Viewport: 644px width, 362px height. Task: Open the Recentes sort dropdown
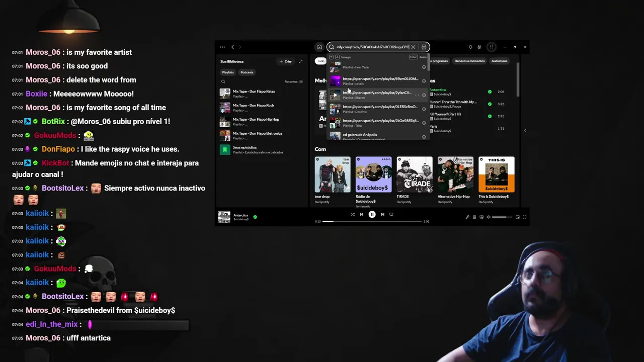click(293, 81)
